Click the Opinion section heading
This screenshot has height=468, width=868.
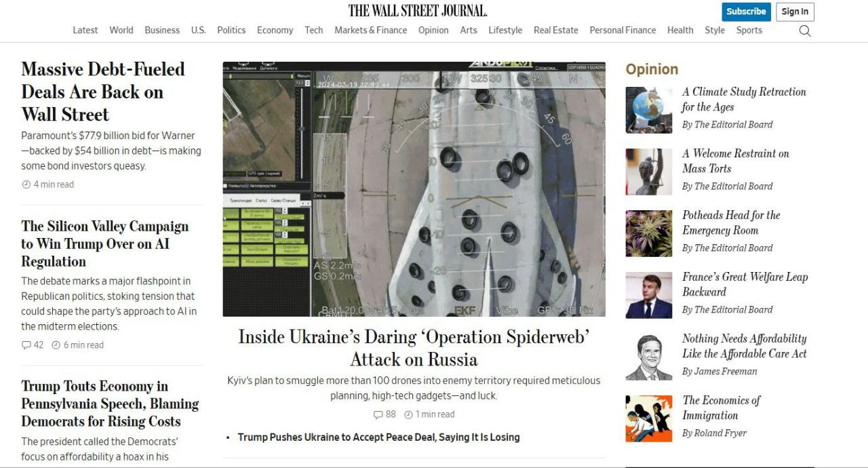(x=652, y=69)
